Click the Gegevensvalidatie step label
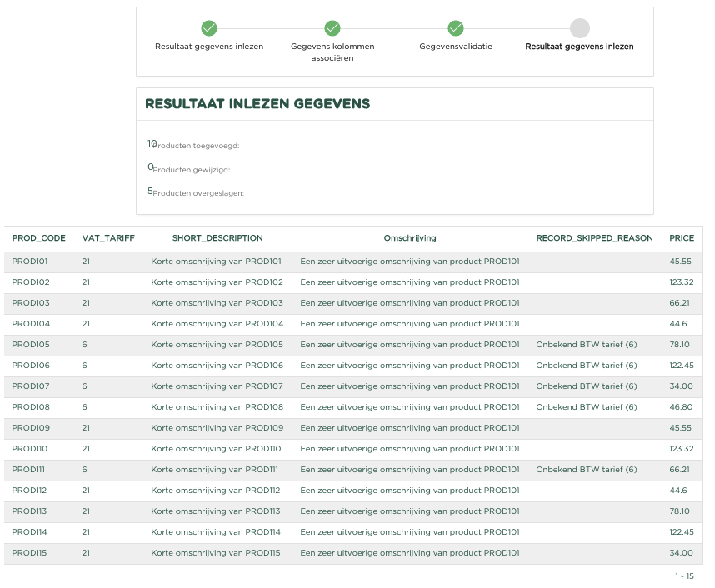The image size is (715, 588). (456, 47)
